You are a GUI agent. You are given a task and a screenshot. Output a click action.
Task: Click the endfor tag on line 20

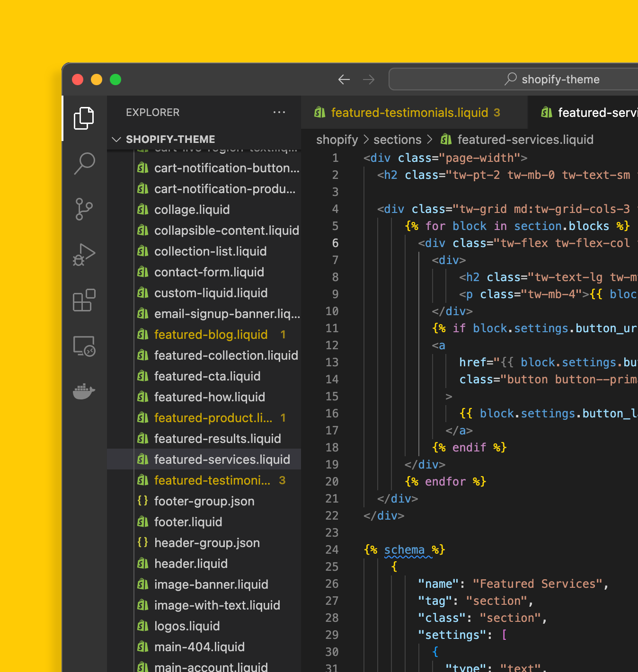(445, 482)
